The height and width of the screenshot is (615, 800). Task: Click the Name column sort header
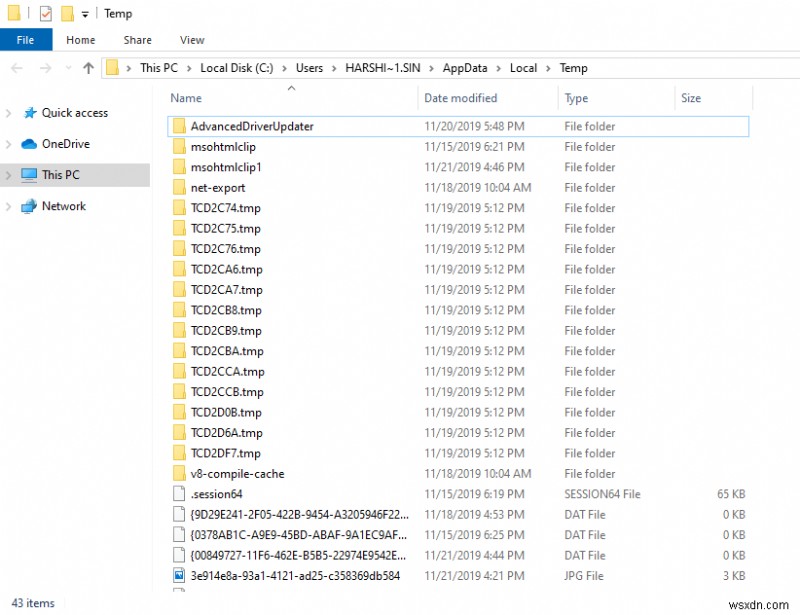(185, 98)
